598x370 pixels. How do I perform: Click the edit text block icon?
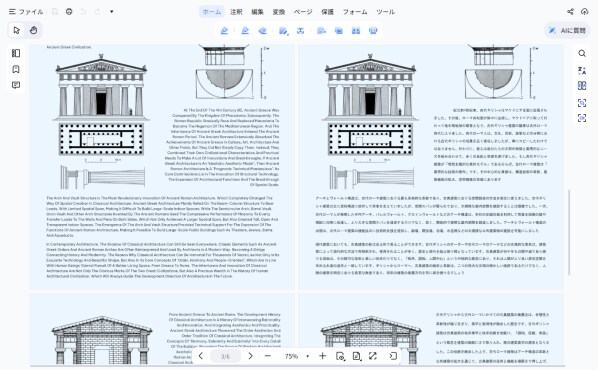[x=322, y=31]
